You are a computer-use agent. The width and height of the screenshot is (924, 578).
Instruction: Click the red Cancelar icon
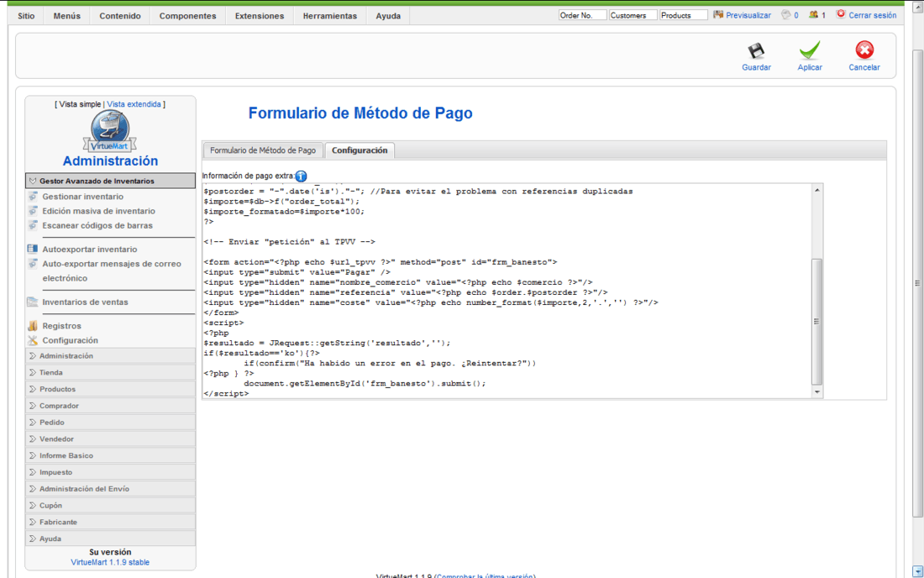coord(864,50)
